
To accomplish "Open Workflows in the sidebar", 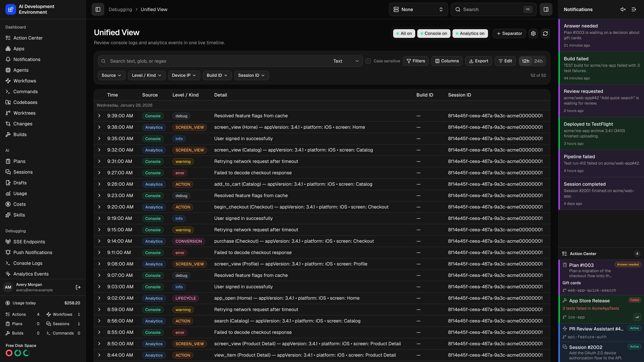I will pos(43,81).
